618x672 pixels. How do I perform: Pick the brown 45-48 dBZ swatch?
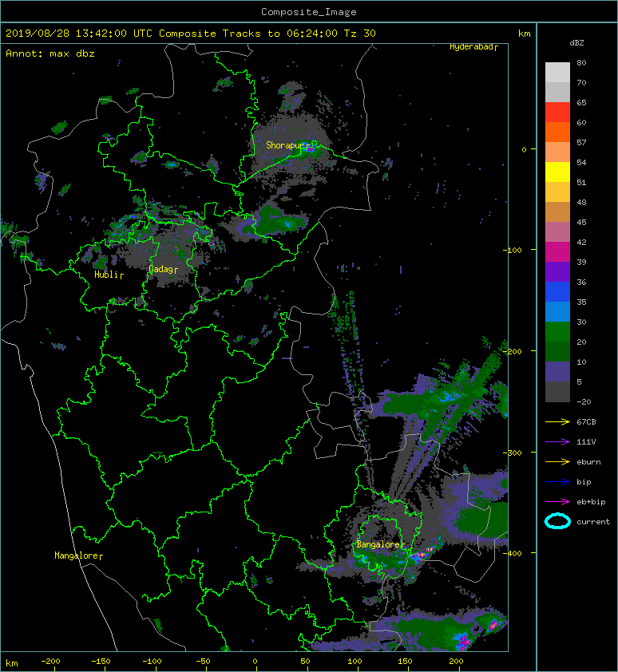pyautogui.click(x=557, y=211)
